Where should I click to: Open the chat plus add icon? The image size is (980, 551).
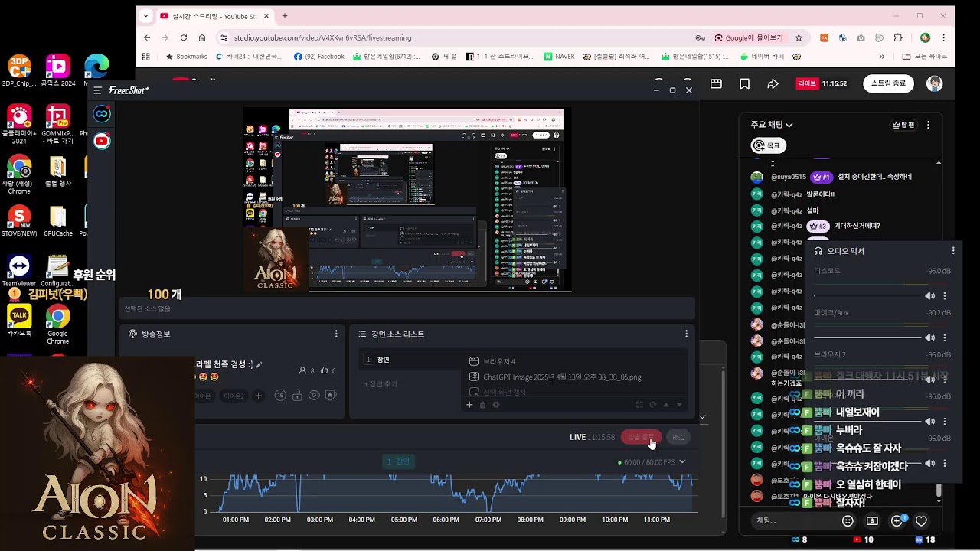897,521
